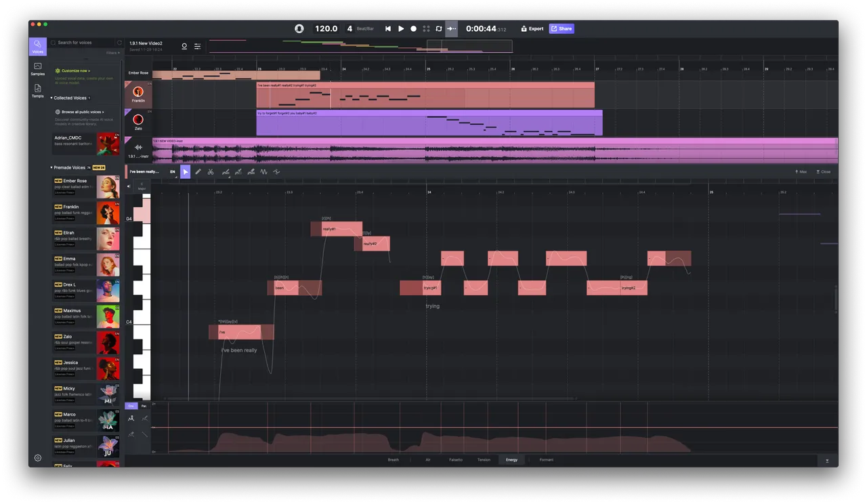This screenshot has height=504, width=867.
Task: Click the record-track icon next to project name
Action: [184, 46]
